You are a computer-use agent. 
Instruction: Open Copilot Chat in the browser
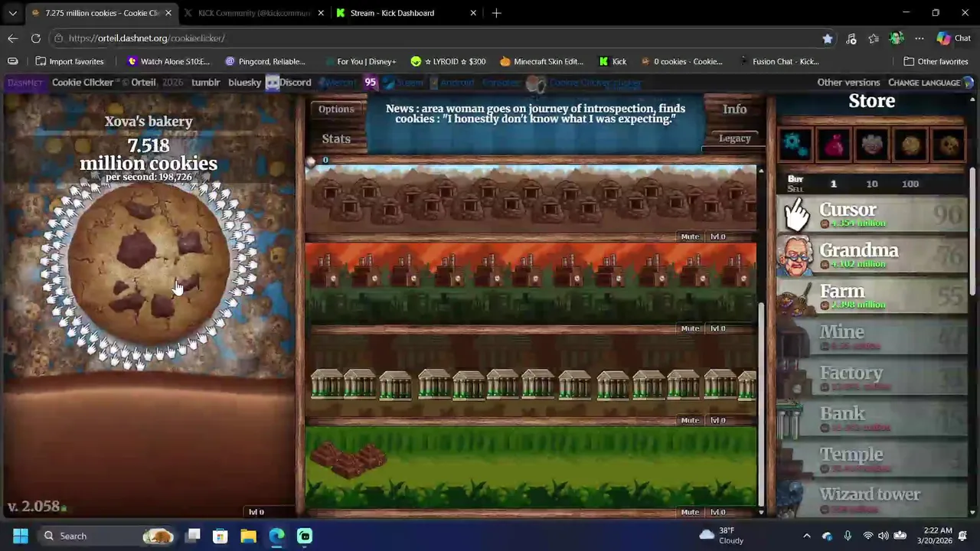click(x=954, y=38)
